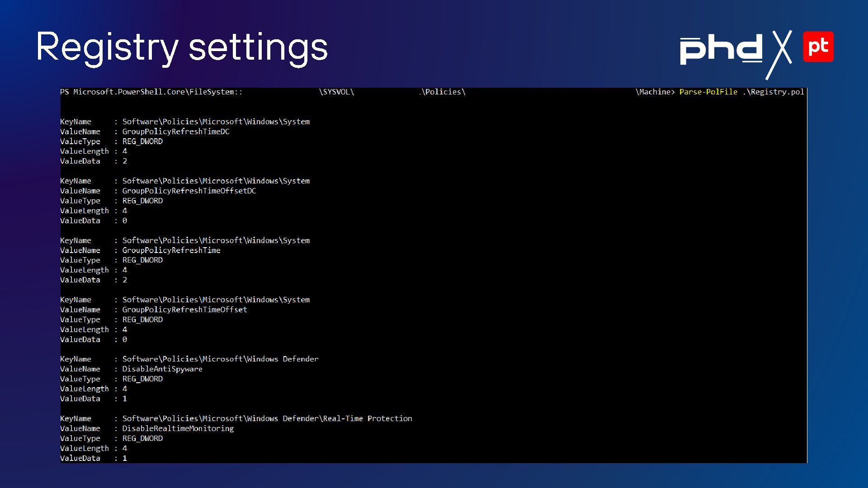
Task: Click the first REG_DWORD value type
Action: [142, 141]
